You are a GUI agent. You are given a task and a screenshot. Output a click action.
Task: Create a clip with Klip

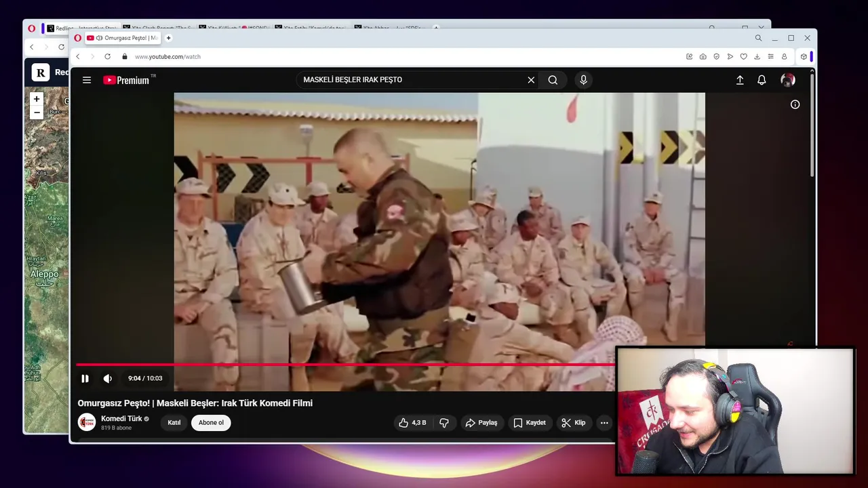click(574, 423)
